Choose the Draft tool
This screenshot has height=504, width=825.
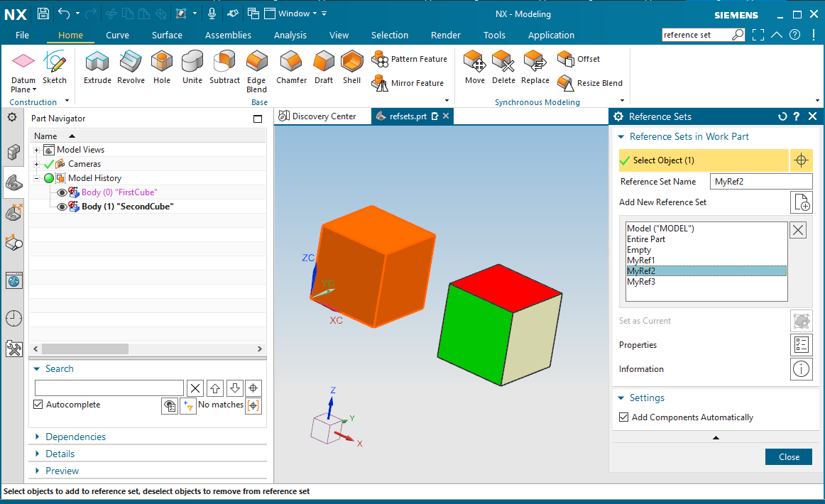pos(324,67)
